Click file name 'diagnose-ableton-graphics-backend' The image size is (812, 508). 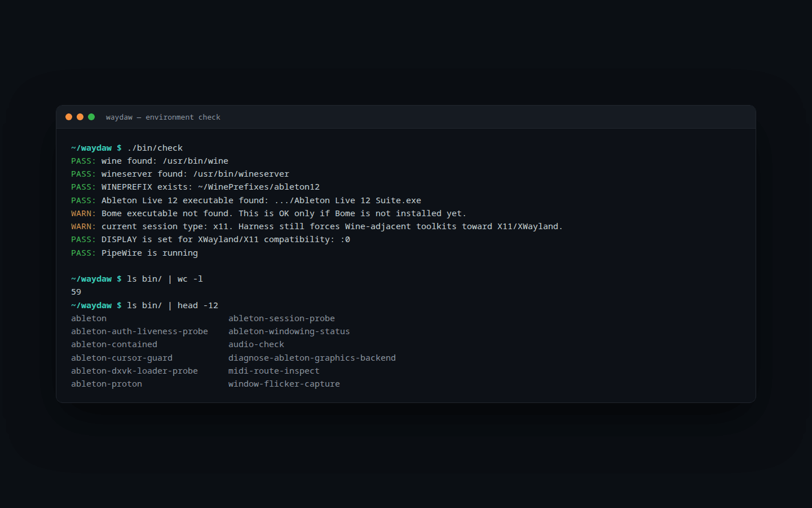pyautogui.click(x=312, y=358)
